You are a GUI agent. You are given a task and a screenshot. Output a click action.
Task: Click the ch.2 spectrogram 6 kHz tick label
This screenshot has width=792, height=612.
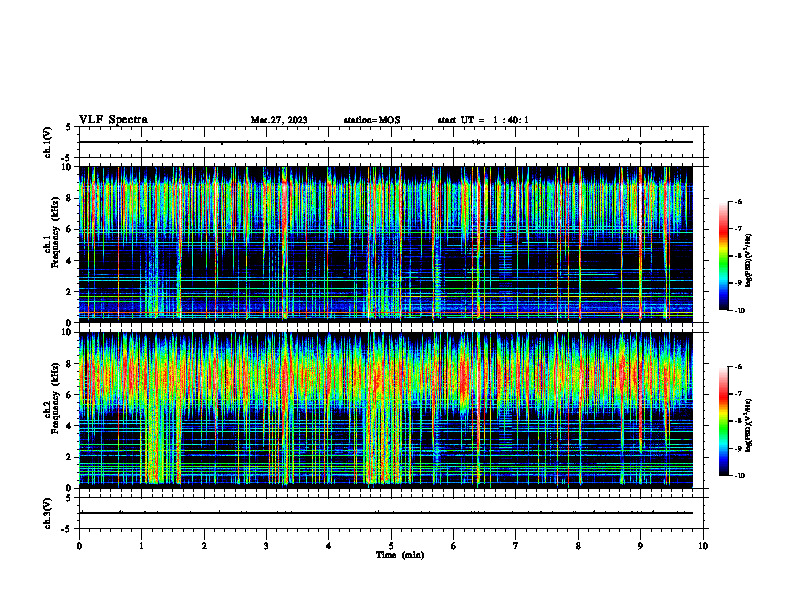coord(69,395)
